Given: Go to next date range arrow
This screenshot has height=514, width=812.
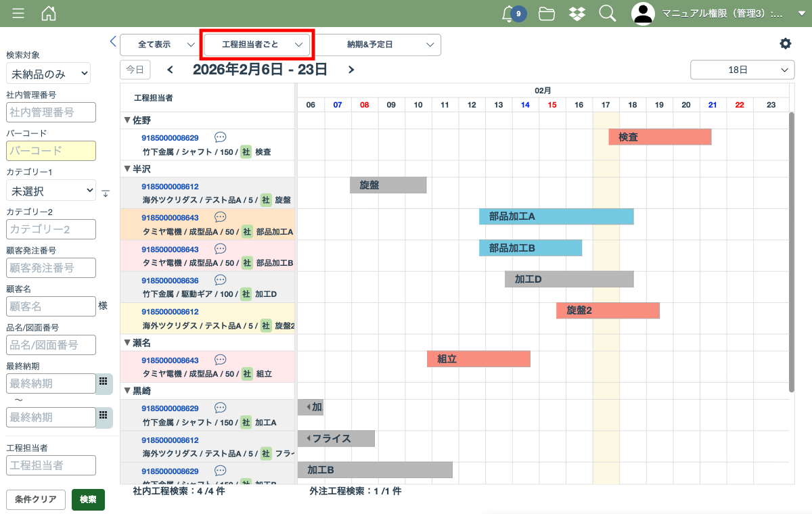Looking at the screenshot, I should (351, 70).
